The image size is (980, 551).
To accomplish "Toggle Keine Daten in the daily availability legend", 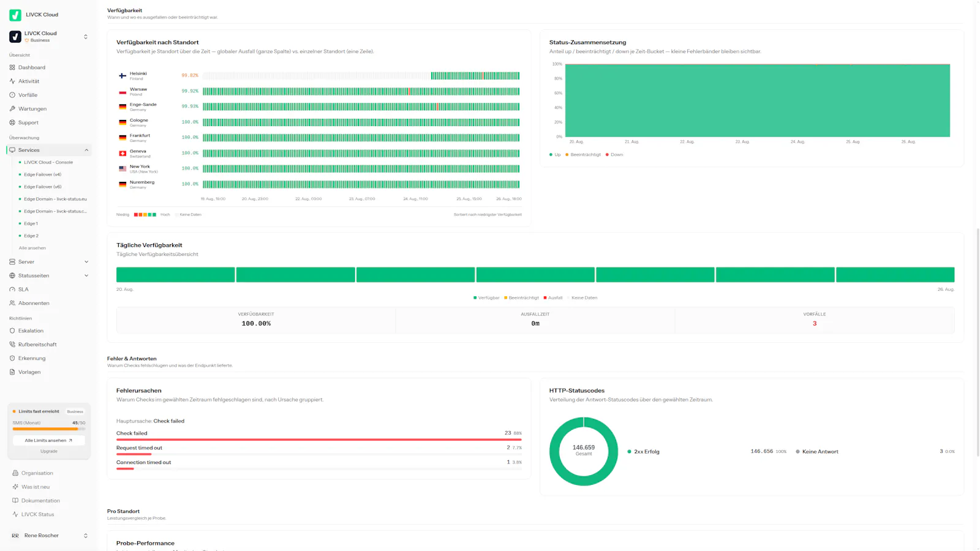I will pyautogui.click(x=582, y=298).
